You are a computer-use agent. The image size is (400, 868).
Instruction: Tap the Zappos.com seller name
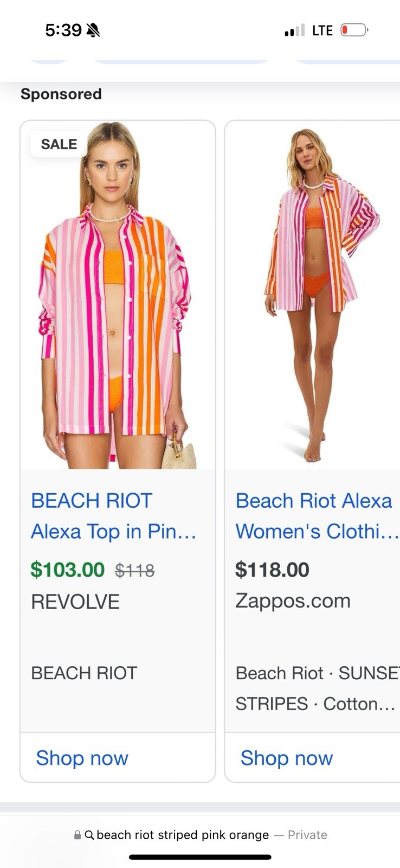coord(293,601)
